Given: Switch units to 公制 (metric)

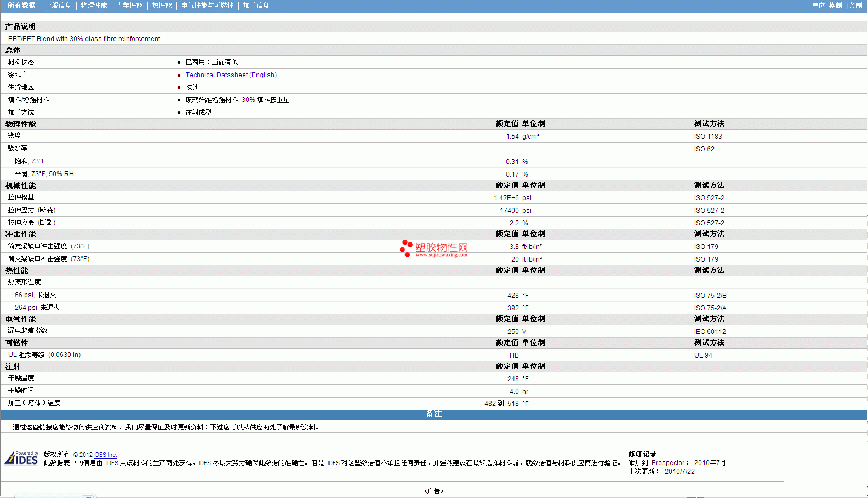Looking at the screenshot, I should [855, 5].
